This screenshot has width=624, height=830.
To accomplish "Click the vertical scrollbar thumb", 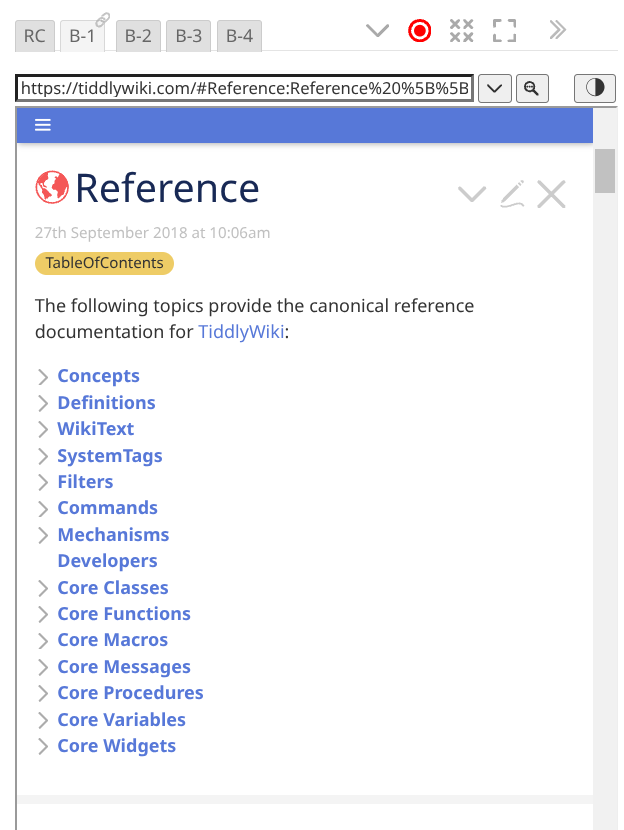I will 604,170.
